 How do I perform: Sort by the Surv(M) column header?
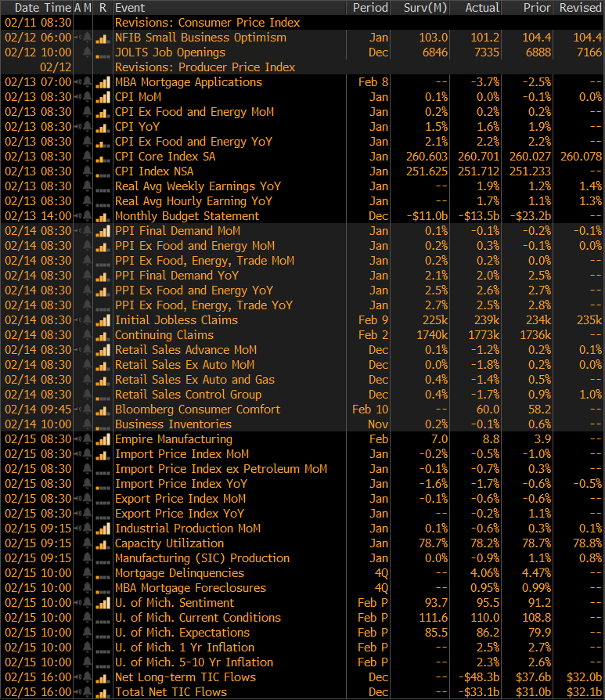tap(426, 7)
